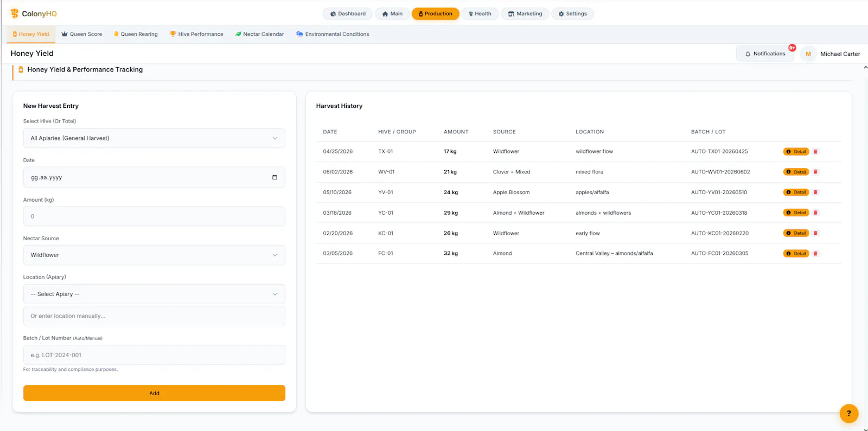Viewport: 868px width, 431px height.
Task: Open the Select Apiary dropdown
Action: point(154,294)
